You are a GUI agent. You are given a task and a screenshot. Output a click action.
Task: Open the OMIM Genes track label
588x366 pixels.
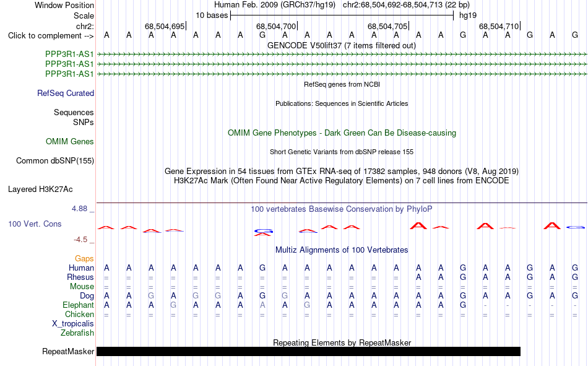70,142
